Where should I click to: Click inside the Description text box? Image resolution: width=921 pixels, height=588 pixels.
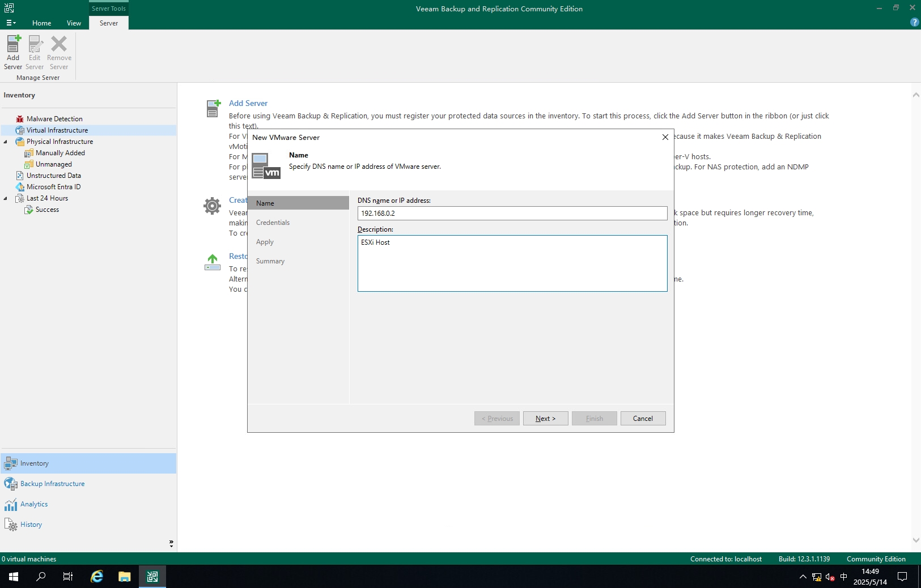click(512, 263)
